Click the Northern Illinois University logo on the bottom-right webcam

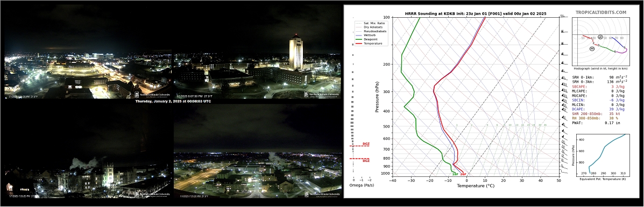point(323,194)
